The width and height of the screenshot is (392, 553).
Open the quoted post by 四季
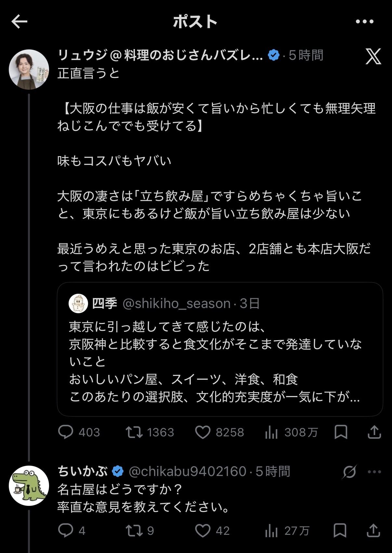[220, 349]
